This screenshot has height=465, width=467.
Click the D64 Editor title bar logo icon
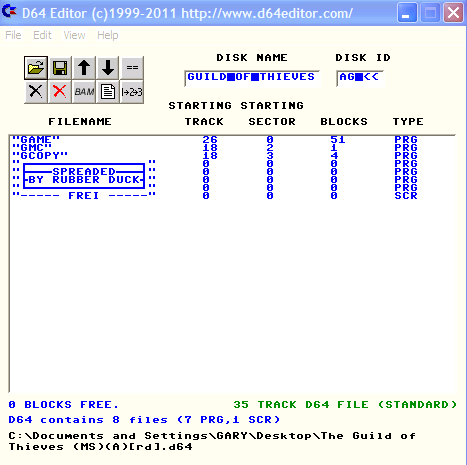tap(9, 12)
